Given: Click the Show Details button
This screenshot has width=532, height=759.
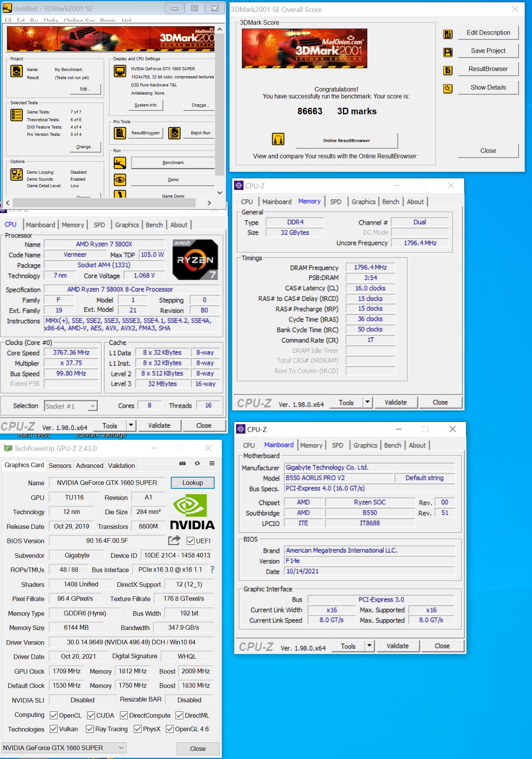Looking at the screenshot, I should click(x=488, y=87).
